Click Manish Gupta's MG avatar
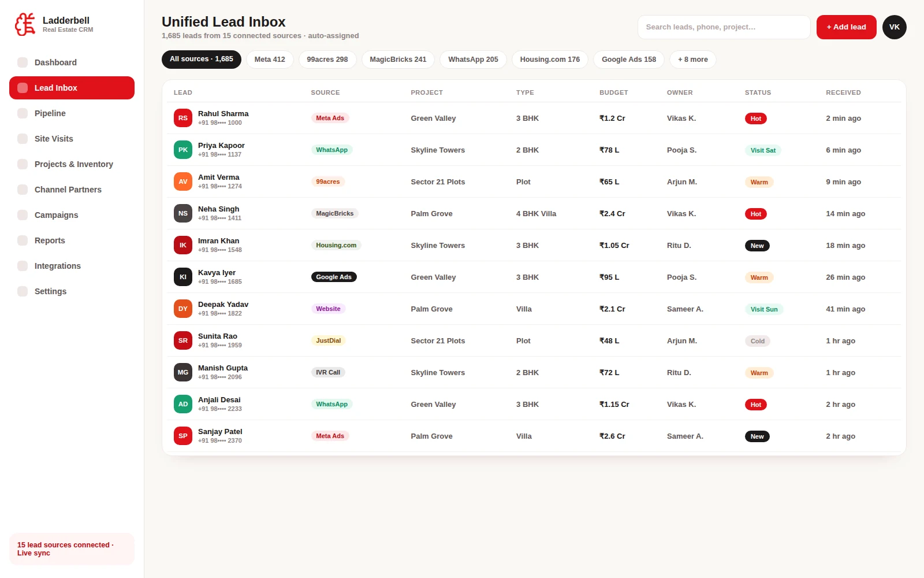Viewport: 924px width, 578px height. (183, 372)
